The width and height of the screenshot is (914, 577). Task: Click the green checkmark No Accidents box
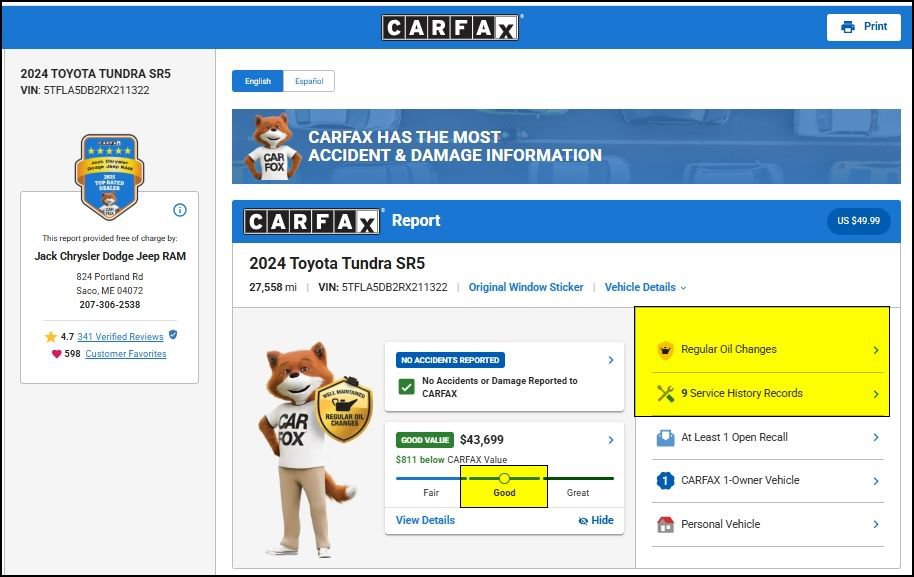coord(406,387)
